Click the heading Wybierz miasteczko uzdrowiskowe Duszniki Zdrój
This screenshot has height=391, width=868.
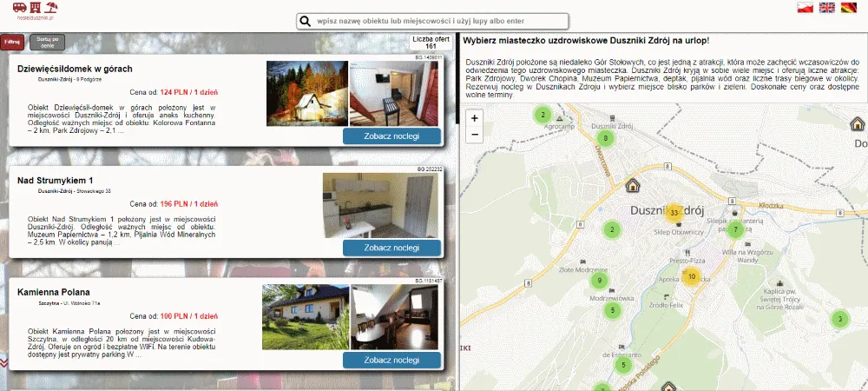tap(586, 41)
